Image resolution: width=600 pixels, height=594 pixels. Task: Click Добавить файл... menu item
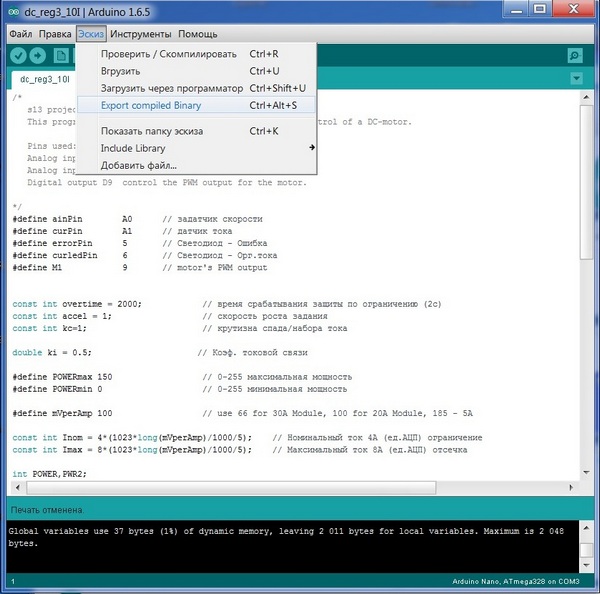tap(138, 165)
